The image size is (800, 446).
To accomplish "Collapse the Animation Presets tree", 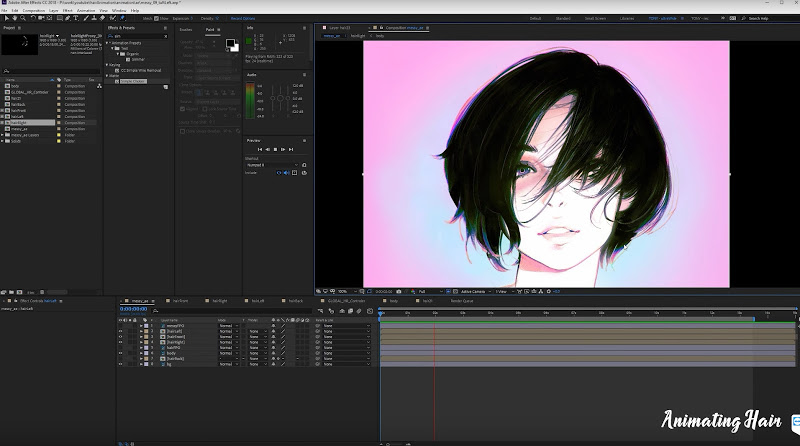I will tap(108, 43).
